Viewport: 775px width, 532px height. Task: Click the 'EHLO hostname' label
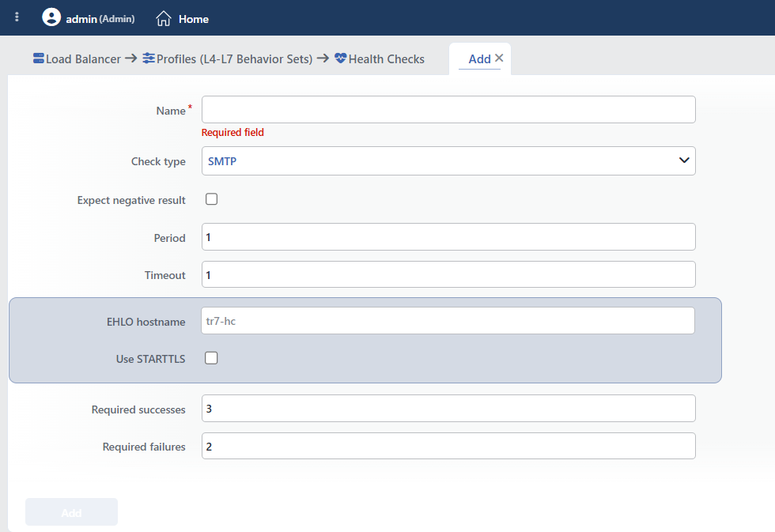(x=146, y=322)
